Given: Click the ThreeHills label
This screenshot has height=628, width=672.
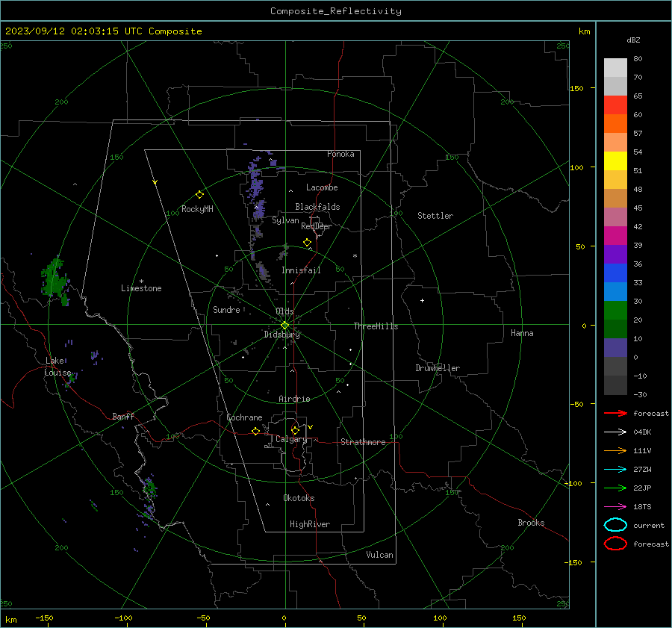Looking at the screenshot, I should [376, 326].
